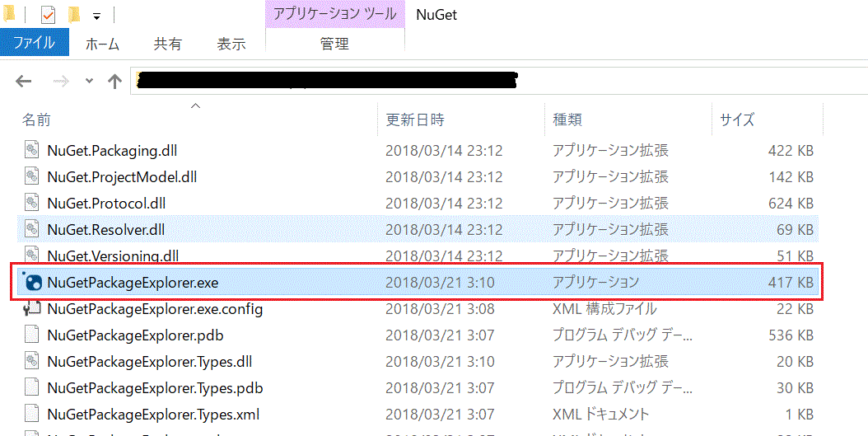The height and width of the screenshot is (436, 868).
Task: Click the NuGet.Versioning.dll file icon
Action: (32, 256)
